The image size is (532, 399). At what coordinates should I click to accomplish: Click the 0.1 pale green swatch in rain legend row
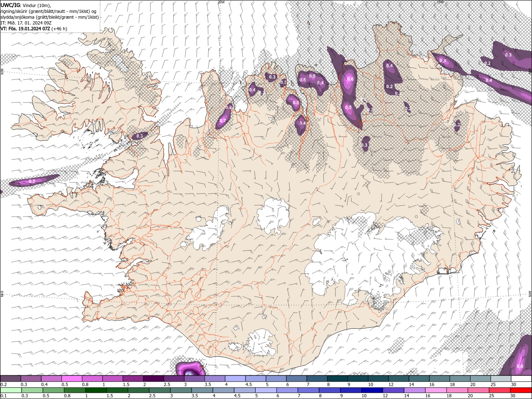[11, 390]
